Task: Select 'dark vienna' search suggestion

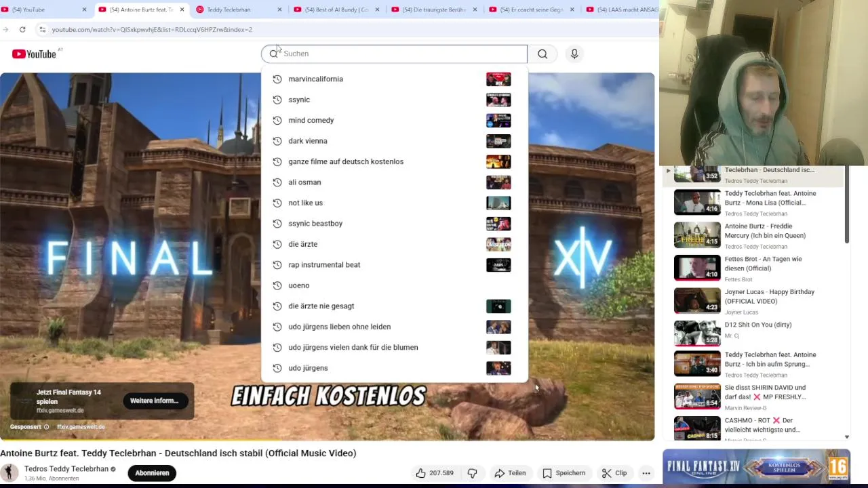Action: [394, 141]
